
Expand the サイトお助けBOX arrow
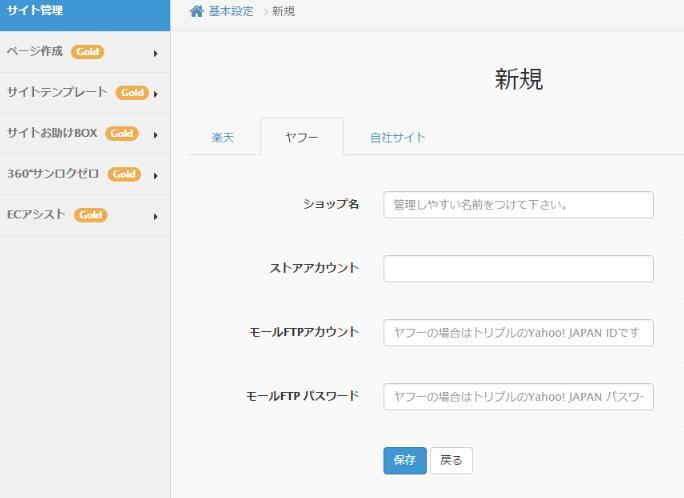coord(156,135)
